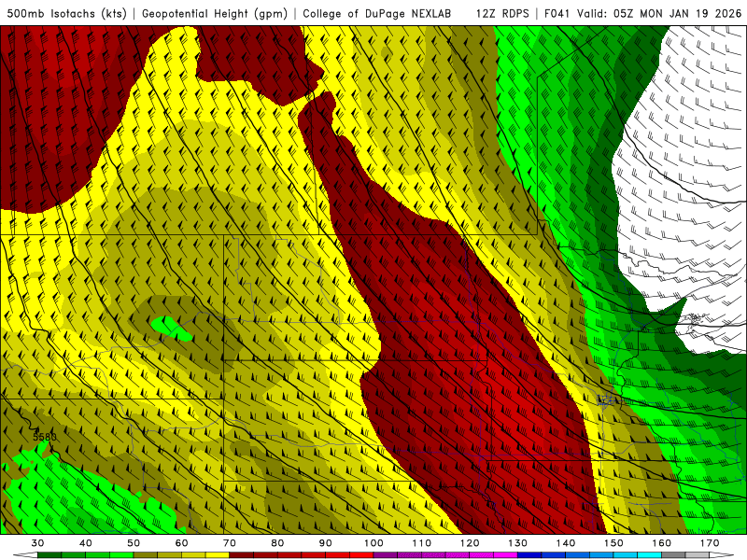Screen dimensions: 747x560
Task: Select the '12Z RDPS' model run label
Action: pos(502,14)
